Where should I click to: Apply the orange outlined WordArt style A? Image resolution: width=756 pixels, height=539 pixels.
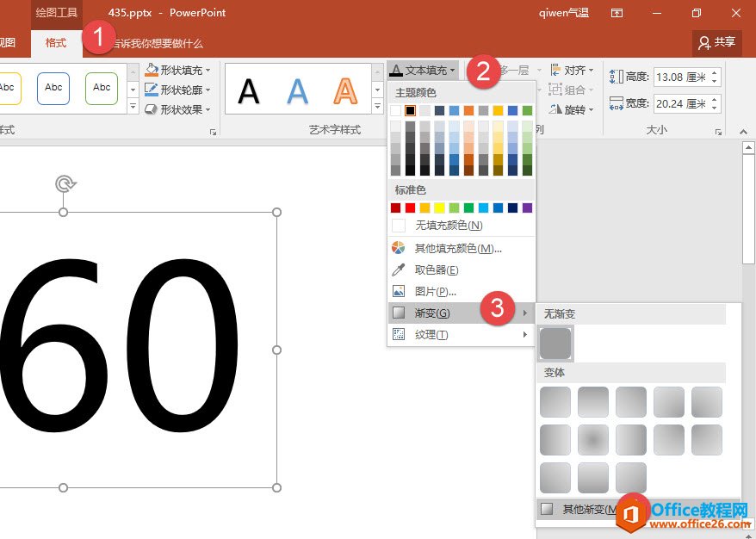coord(345,90)
